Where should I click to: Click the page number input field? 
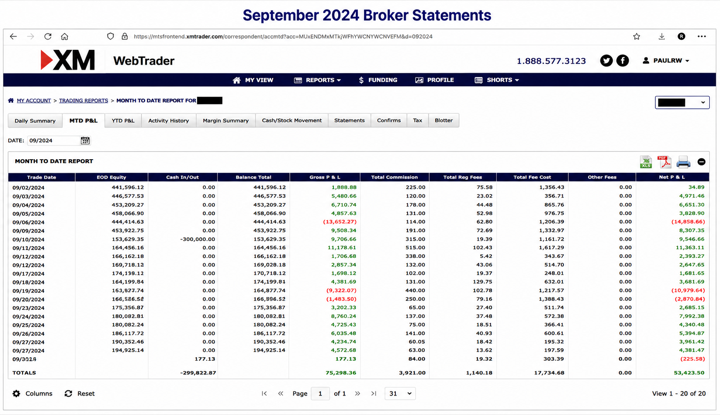click(x=321, y=393)
